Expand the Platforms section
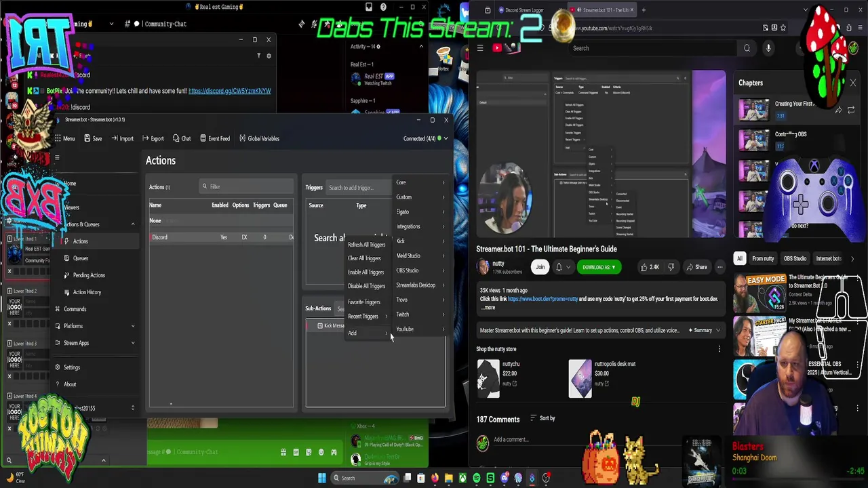 133,326
